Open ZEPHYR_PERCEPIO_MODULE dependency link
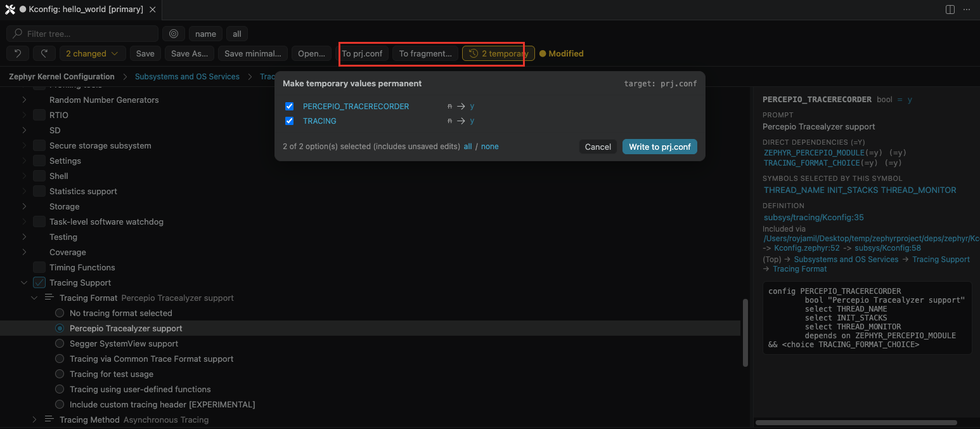Viewport: 980px width, 429px height. 813,152
